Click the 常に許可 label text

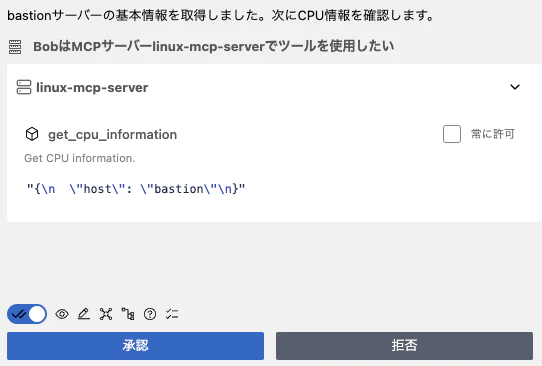(x=493, y=134)
